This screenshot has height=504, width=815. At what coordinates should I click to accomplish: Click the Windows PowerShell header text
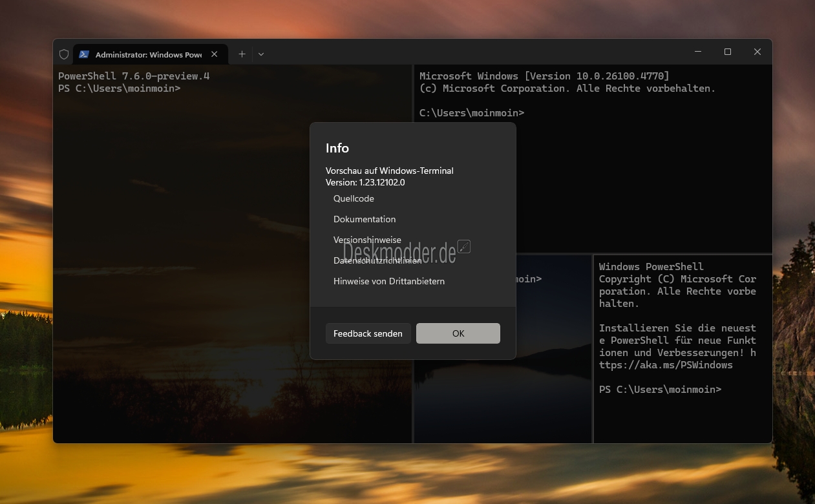651,267
